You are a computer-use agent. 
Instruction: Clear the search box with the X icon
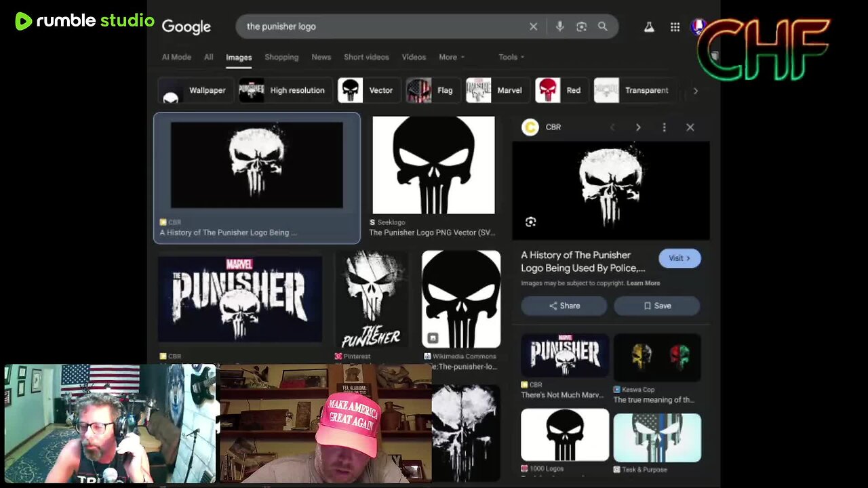point(534,26)
